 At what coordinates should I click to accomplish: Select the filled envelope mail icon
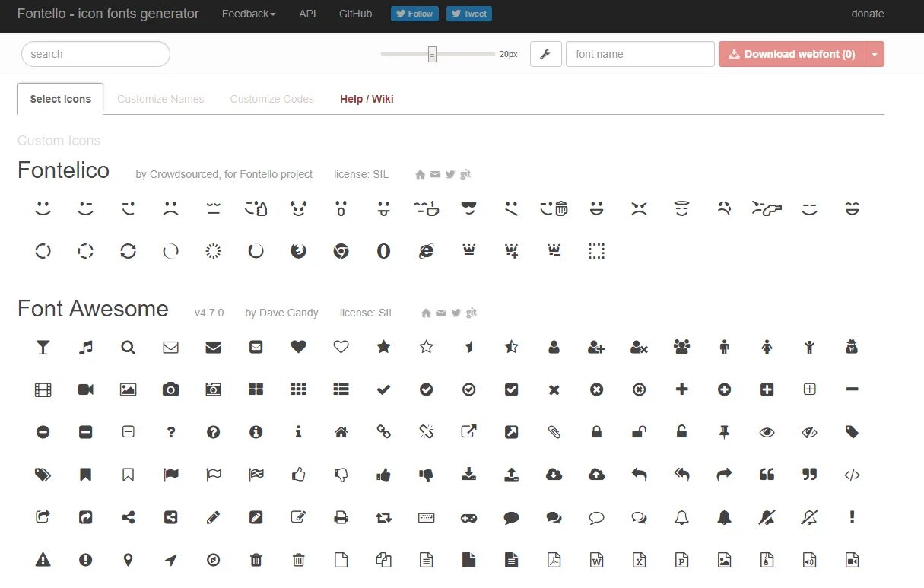click(214, 347)
